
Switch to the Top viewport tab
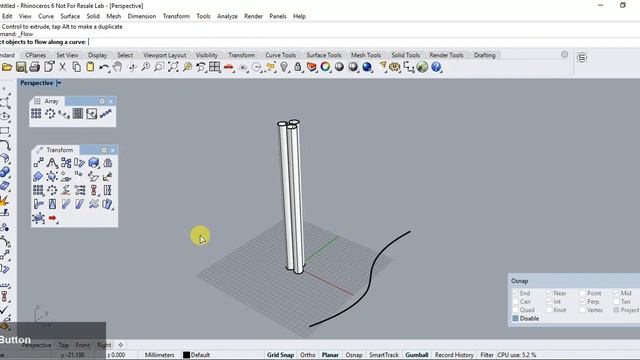pyautogui.click(x=63, y=345)
